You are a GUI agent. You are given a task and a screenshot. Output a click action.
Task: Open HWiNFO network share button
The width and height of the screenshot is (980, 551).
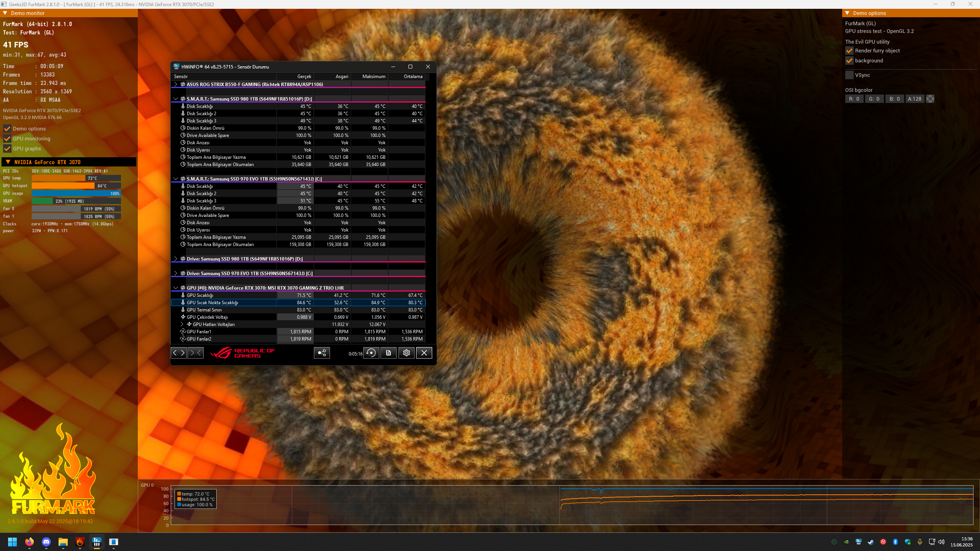click(x=322, y=353)
